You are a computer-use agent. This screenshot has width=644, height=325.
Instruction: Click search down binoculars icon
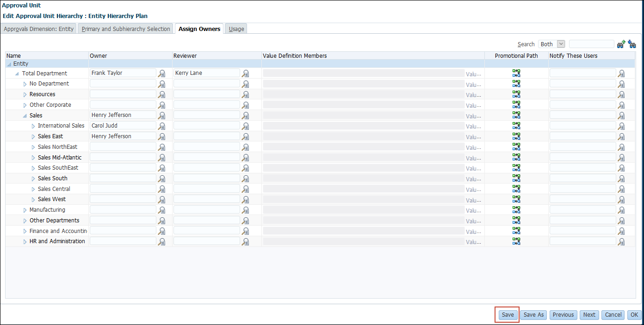(632, 44)
